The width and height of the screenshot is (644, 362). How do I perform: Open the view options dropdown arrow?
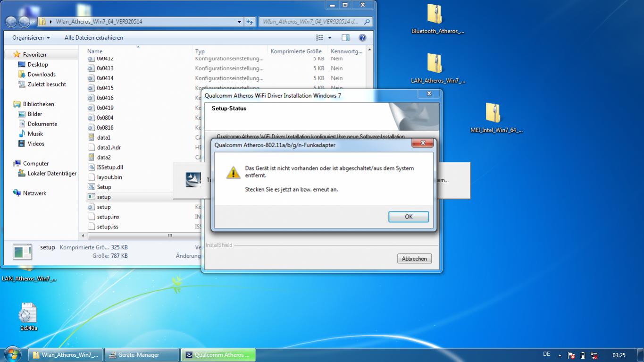[x=330, y=38]
